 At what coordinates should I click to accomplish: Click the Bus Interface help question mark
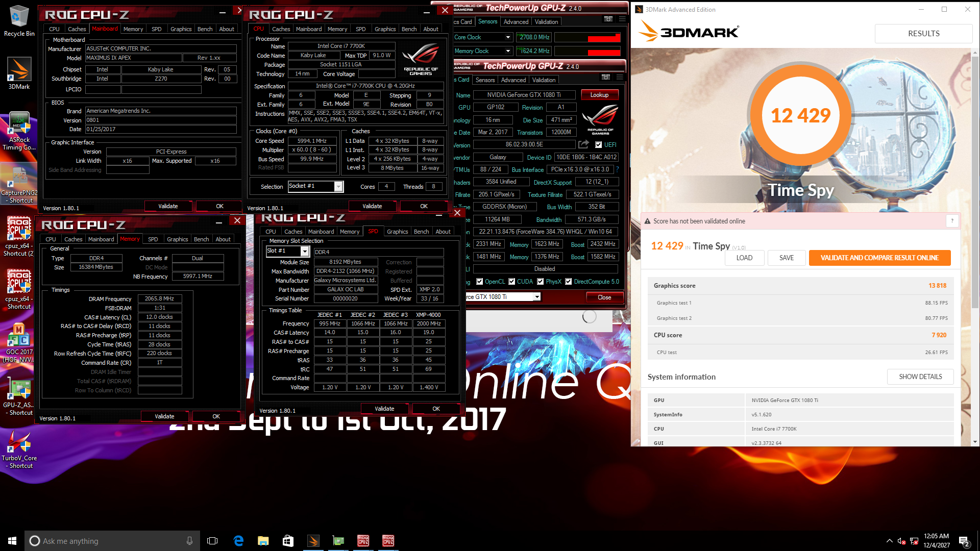click(x=617, y=169)
